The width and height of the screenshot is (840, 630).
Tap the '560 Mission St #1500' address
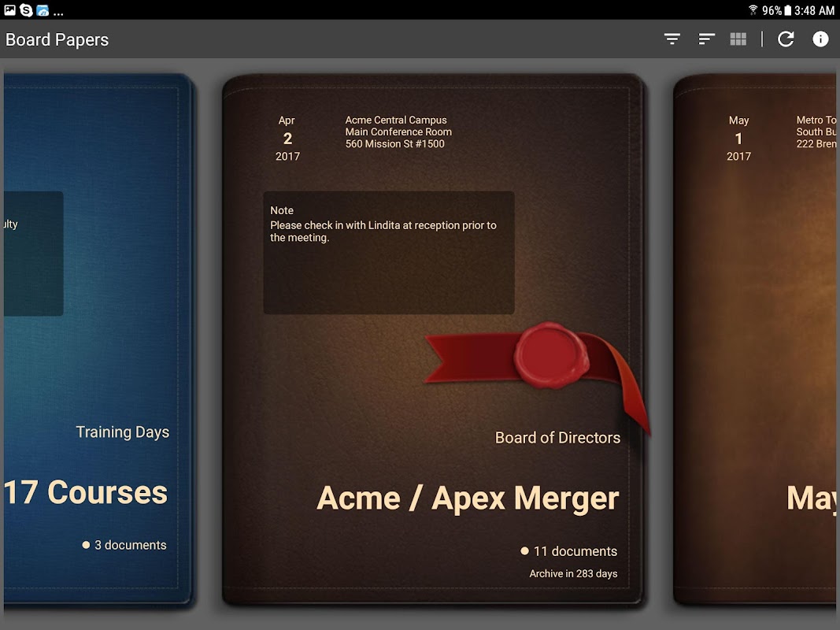click(x=395, y=143)
